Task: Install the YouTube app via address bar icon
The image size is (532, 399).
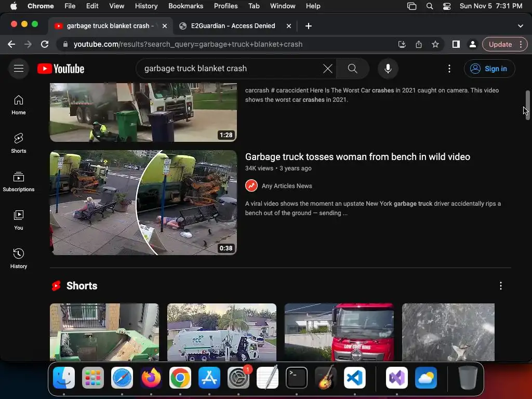Action: [402, 44]
